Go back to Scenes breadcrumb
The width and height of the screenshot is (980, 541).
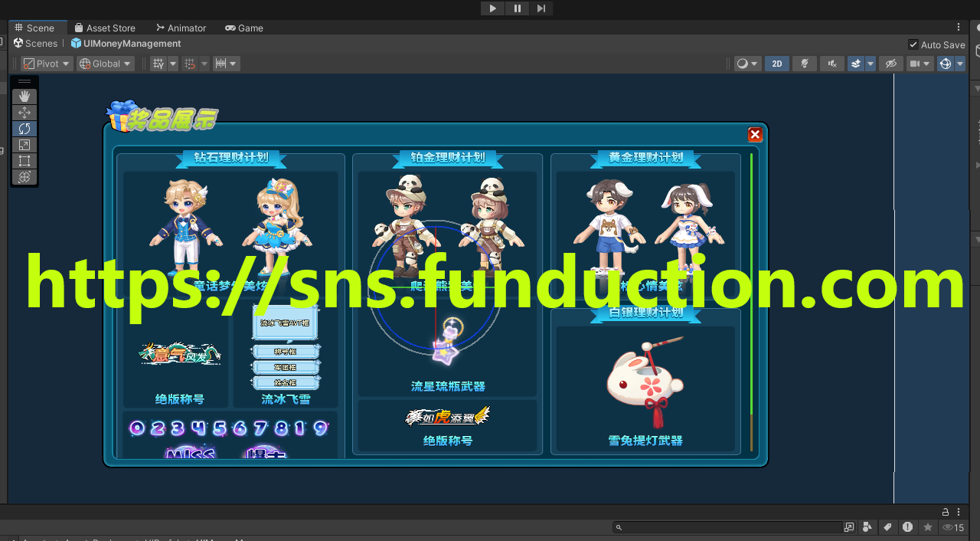point(35,44)
